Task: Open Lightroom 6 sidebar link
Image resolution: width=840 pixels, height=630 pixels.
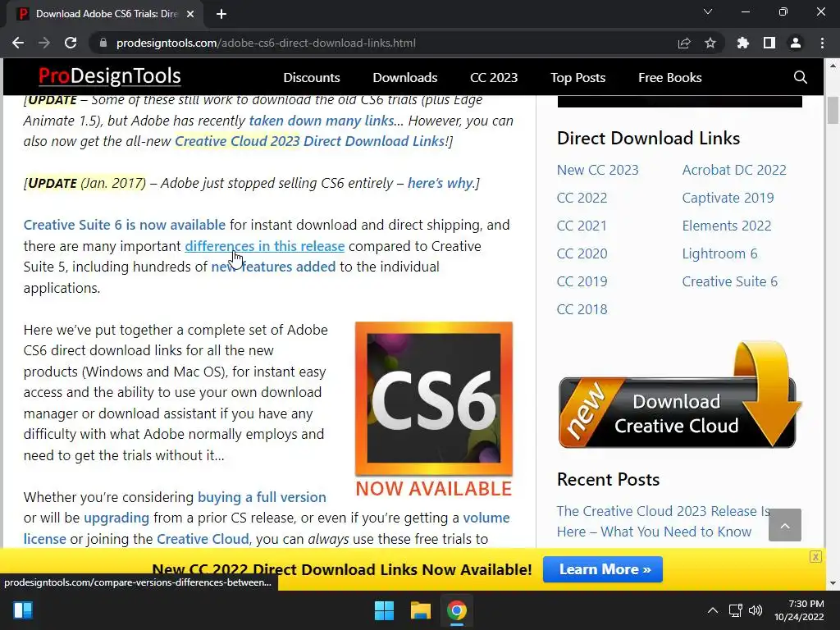Action: click(719, 253)
